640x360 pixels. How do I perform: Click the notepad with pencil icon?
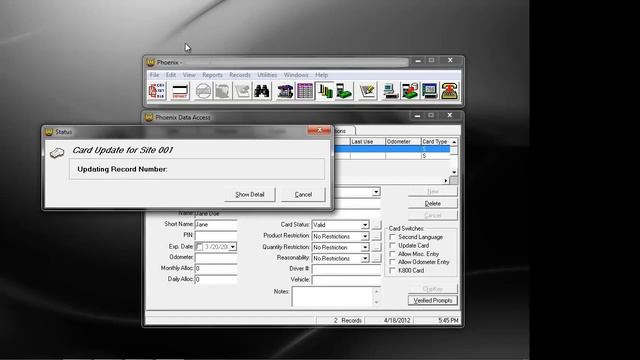point(367,91)
